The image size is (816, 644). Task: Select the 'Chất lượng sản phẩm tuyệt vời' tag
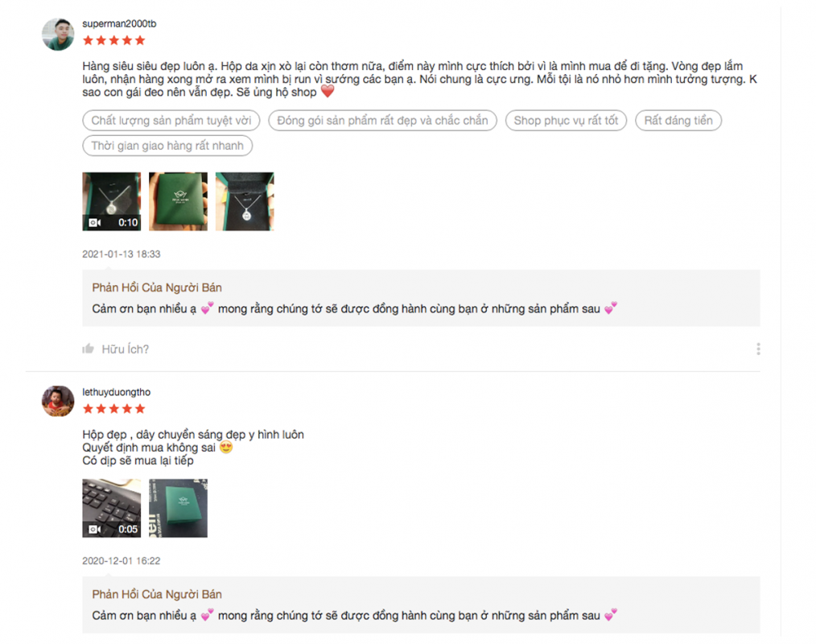[171, 120]
